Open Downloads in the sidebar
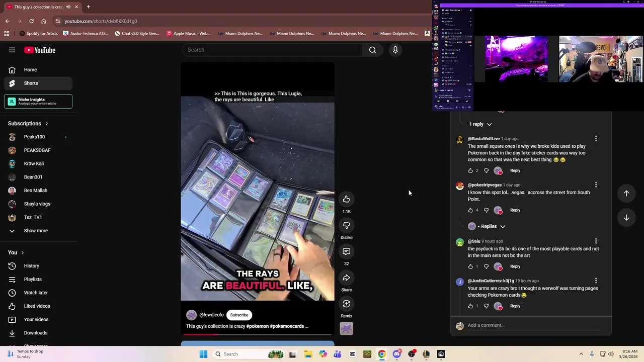This screenshot has height=362, width=644. [x=38, y=333]
